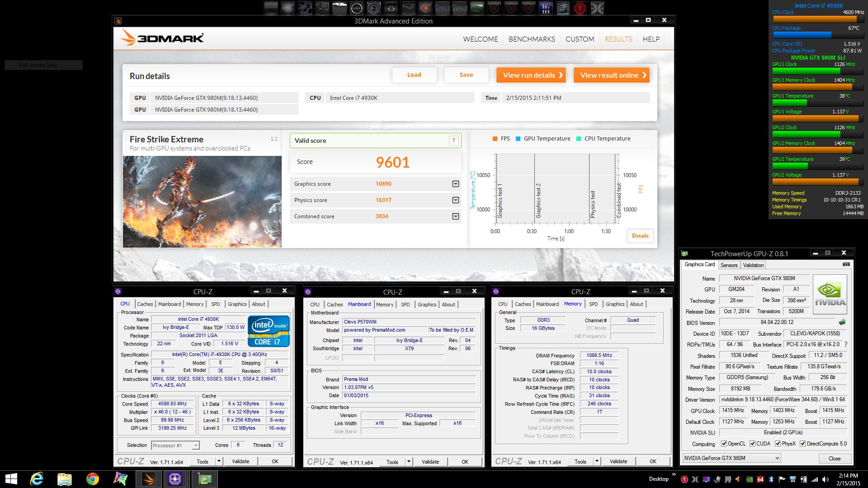Image resolution: width=868 pixels, height=488 pixels.
Task: Click the Bus Interface question mark icon
Action: [845, 344]
